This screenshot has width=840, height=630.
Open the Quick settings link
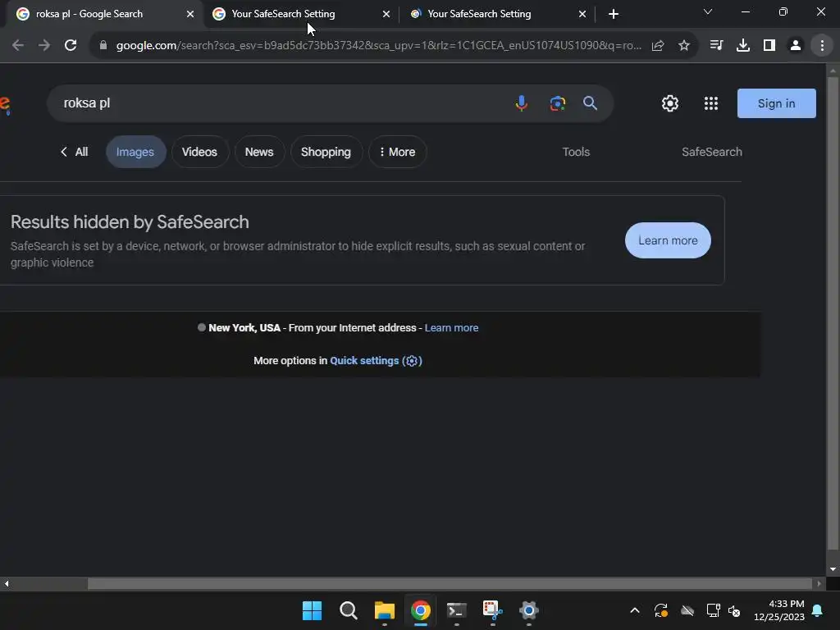click(x=376, y=361)
